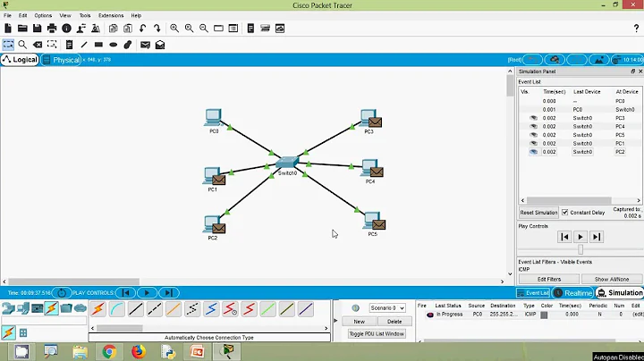Select the Connections lightning category icon
Image resolution: width=644 pixels, height=361 pixels.
click(51, 308)
